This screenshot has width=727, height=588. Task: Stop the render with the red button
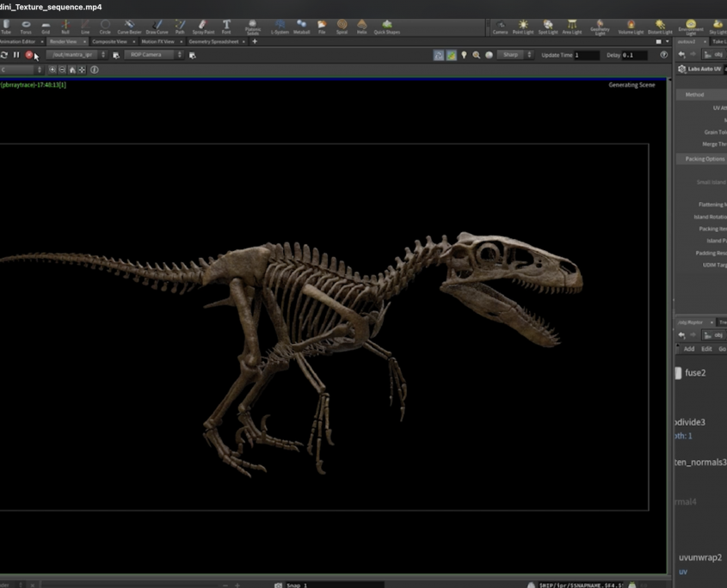point(28,55)
